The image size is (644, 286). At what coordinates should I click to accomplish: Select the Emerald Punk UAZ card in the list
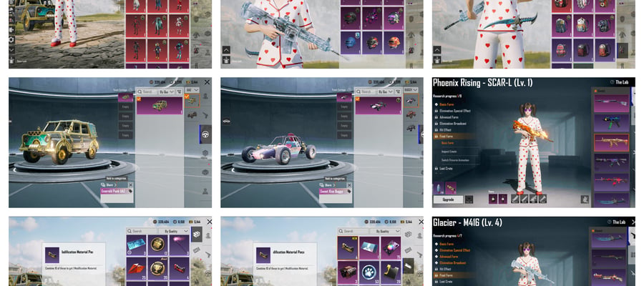coord(160,105)
